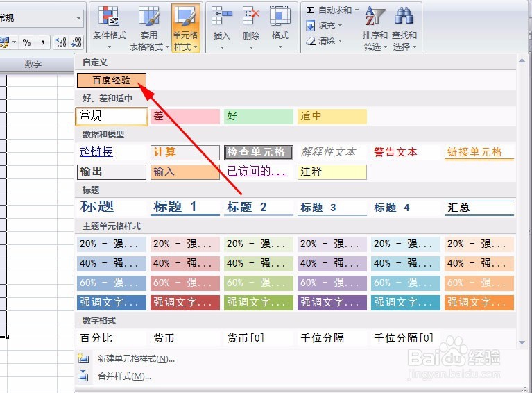Image resolution: width=532 pixels, height=393 pixels.
Task: Apply the 标题 2 heading style
Action: pyautogui.click(x=259, y=207)
